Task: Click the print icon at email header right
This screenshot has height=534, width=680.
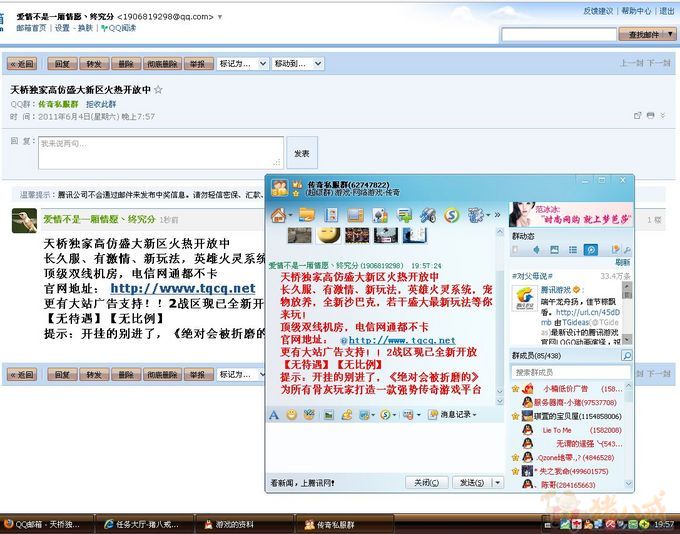Action: tap(651, 116)
